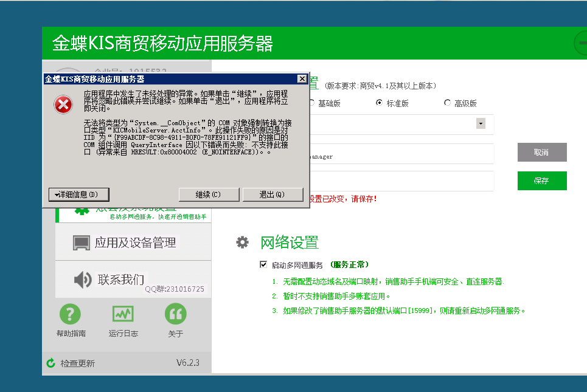Click the V6.2.3 version label
Viewport: 587px width, 392px height.
coord(188,362)
